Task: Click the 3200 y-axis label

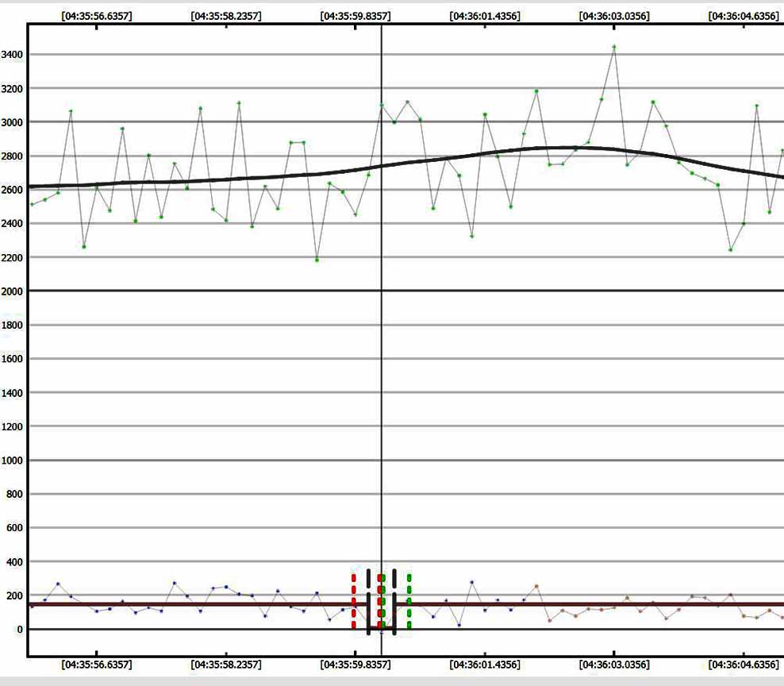Action: tap(11, 89)
